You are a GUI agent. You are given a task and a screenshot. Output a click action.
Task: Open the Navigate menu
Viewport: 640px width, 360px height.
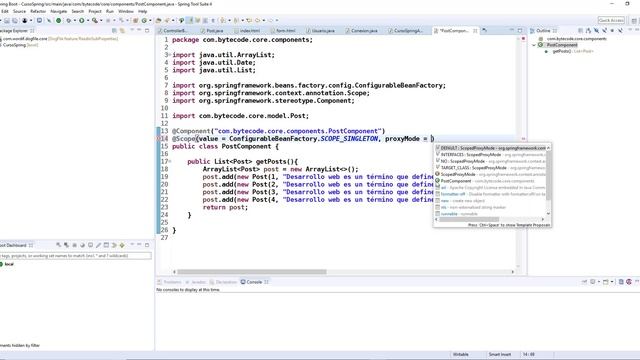coord(58,11)
